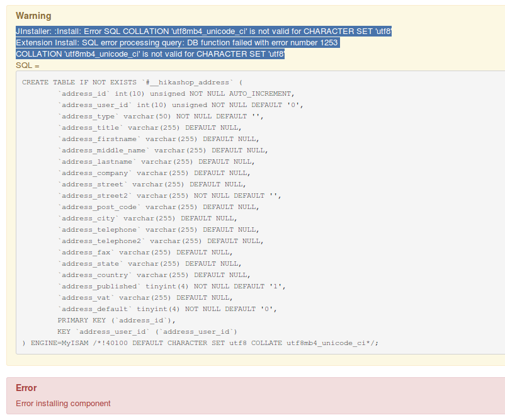This screenshot has width=505, height=420.
Task: Click the `address_title` varchar(255) line
Action: point(149,128)
